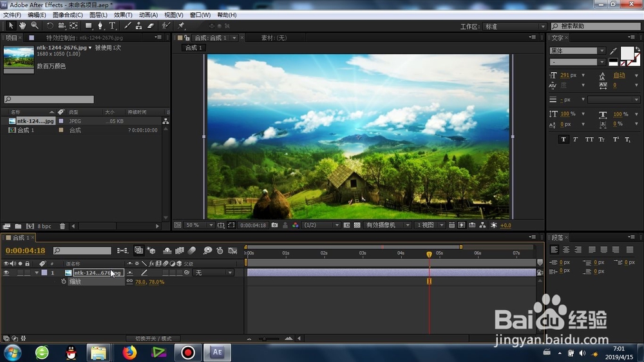Click region of interest icon
644x362 pixels.
(x=346, y=225)
